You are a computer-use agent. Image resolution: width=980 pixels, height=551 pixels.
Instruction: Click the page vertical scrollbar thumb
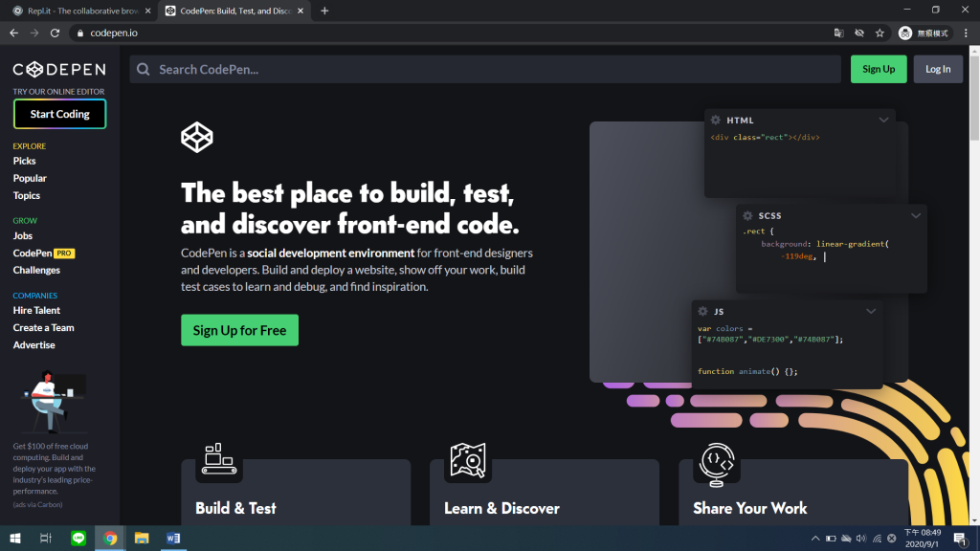(x=974, y=97)
